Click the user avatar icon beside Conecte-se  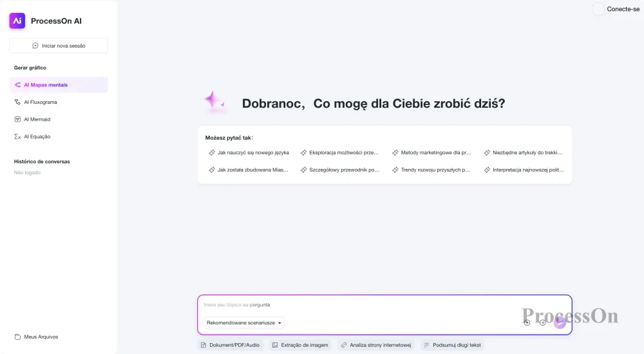click(x=598, y=9)
